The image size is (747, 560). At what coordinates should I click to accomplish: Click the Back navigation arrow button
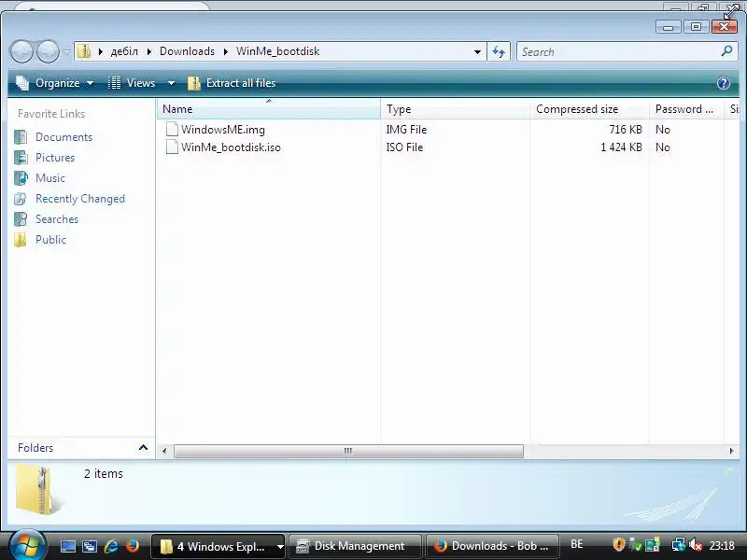21,51
